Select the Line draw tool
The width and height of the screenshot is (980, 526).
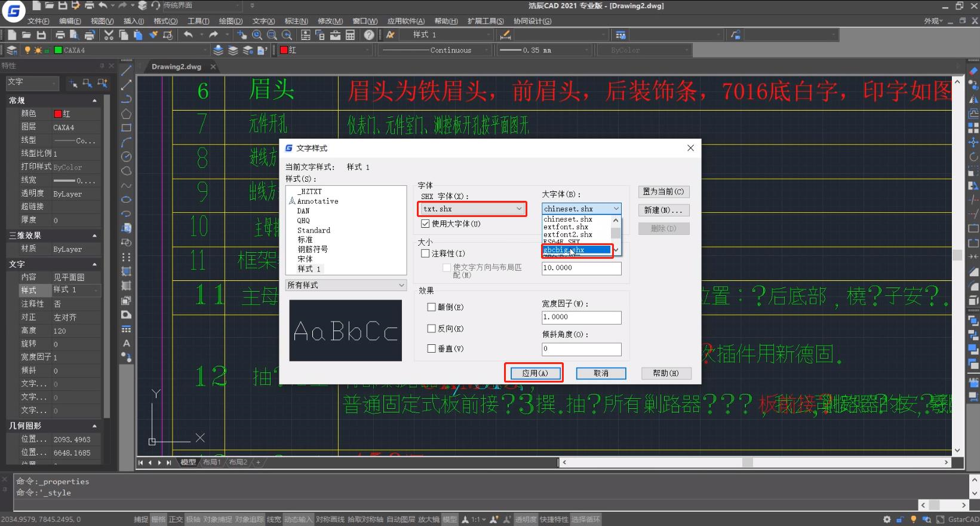pyautogui.click(x=126, y=71)
